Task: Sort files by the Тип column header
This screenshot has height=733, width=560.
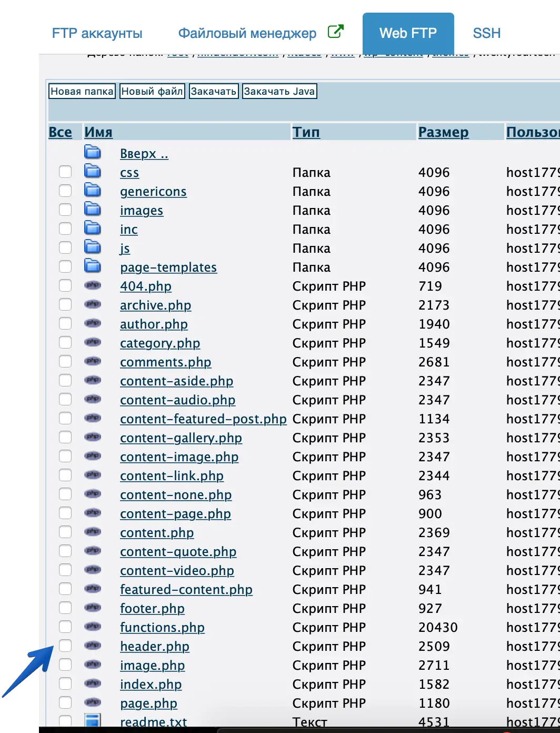Action: click(x=306, y=132)
